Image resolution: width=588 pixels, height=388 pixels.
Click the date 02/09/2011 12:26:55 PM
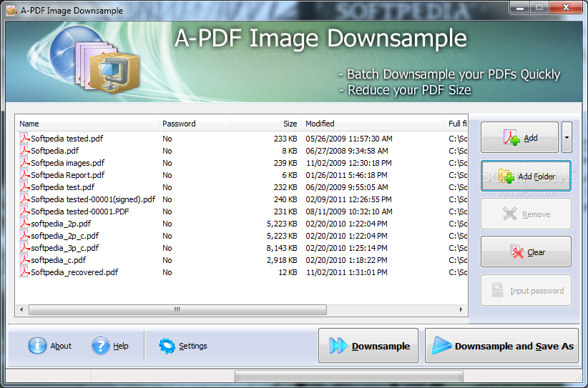349,199
